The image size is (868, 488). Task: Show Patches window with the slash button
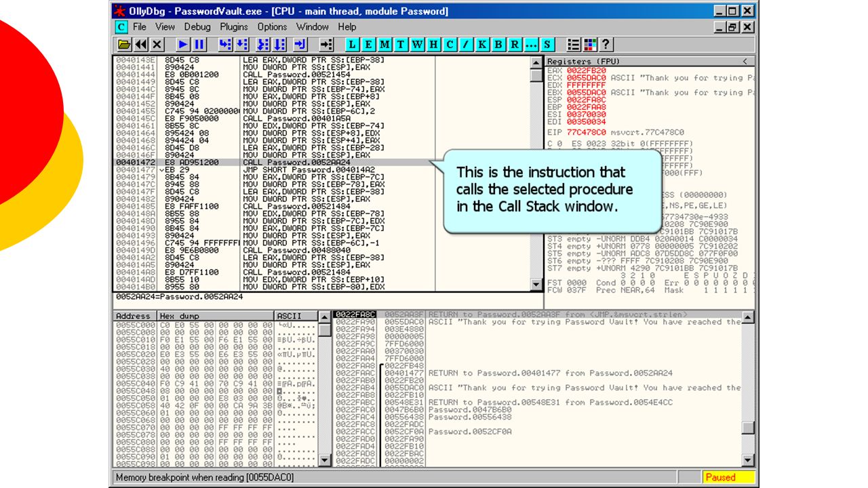click(466, 45)
